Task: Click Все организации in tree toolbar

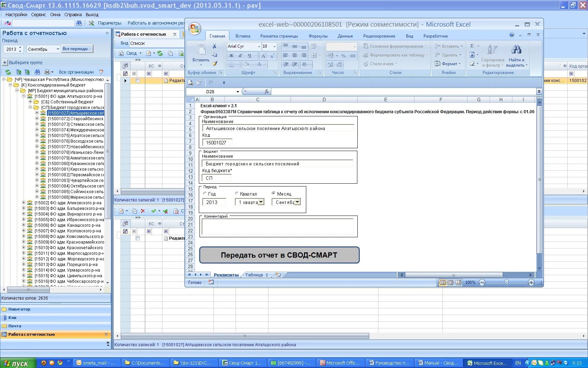Action: 76,72
